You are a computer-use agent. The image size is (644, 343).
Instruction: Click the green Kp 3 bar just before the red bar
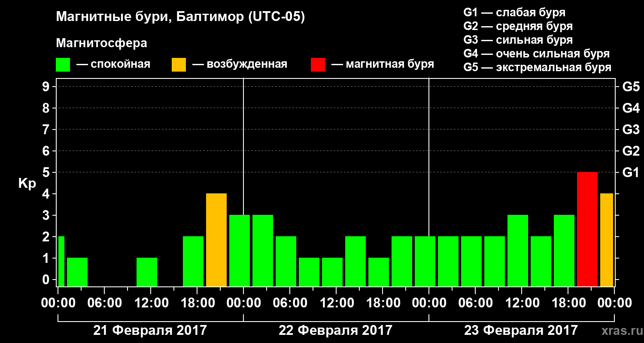pos(564,250)
